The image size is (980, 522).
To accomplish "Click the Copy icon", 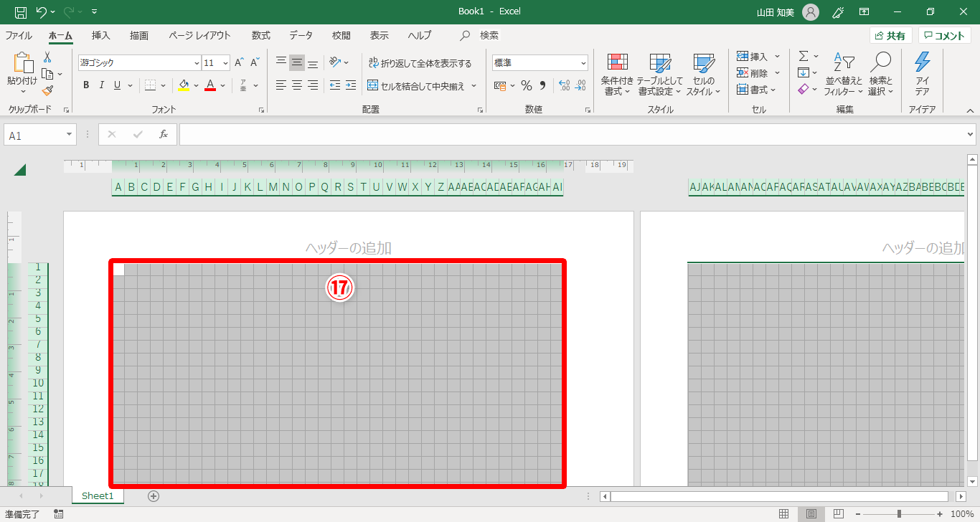I will tap(47, 74).
